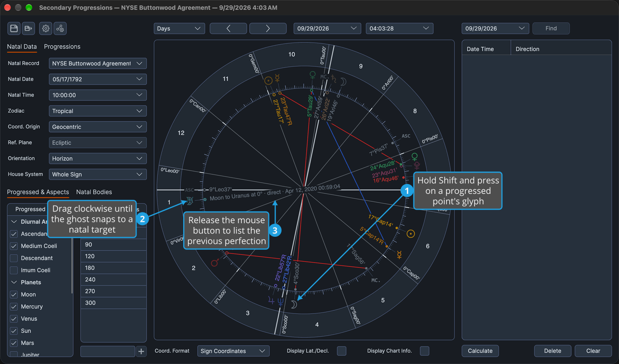Open settings via the gear icon
619x364 pixels.
pos(46,28)
